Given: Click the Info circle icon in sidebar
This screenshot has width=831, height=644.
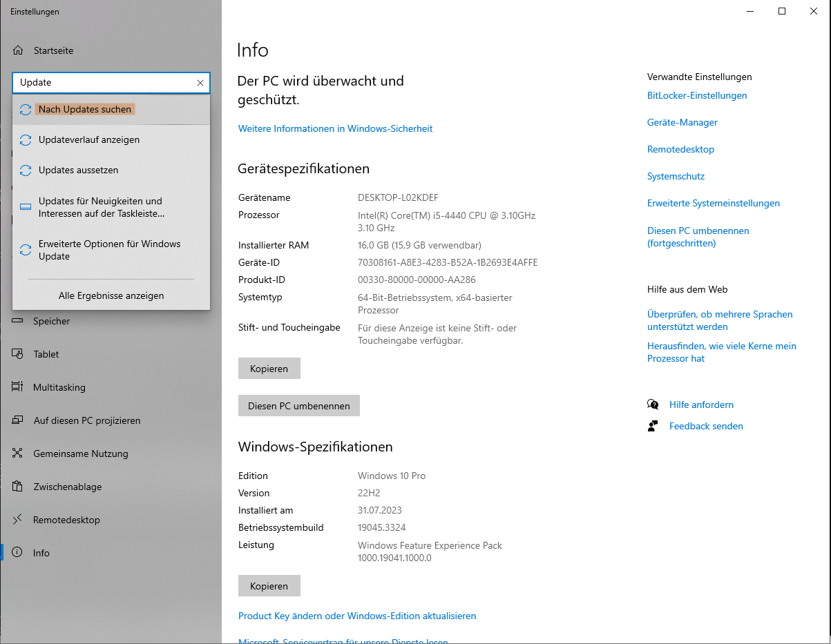Looking at the screenshot, I should 19,553.
